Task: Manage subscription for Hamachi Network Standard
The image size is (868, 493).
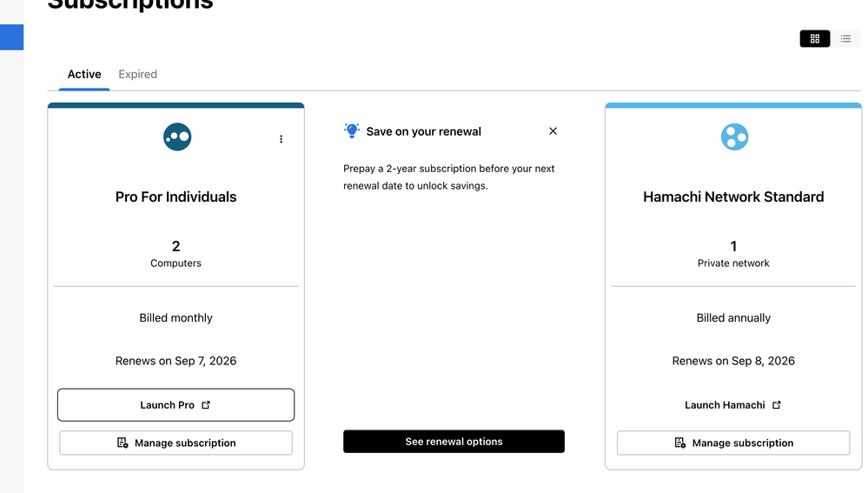Action: pos(733,443)
